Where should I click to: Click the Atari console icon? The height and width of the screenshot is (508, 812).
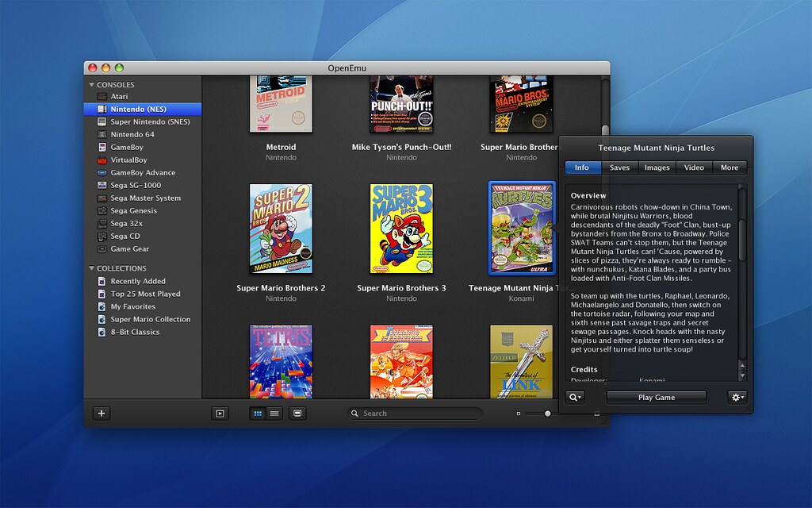(x=102, y=96)
